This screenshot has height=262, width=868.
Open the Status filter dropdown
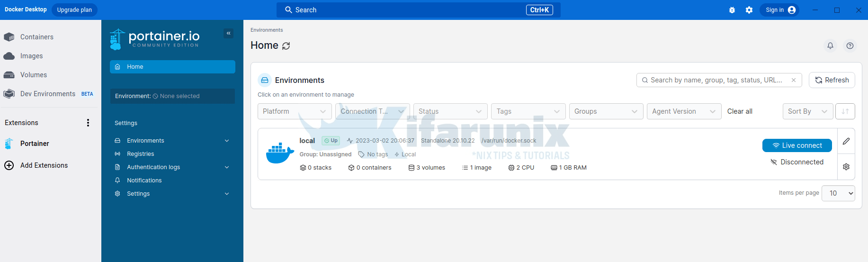(x=450, y=111)
